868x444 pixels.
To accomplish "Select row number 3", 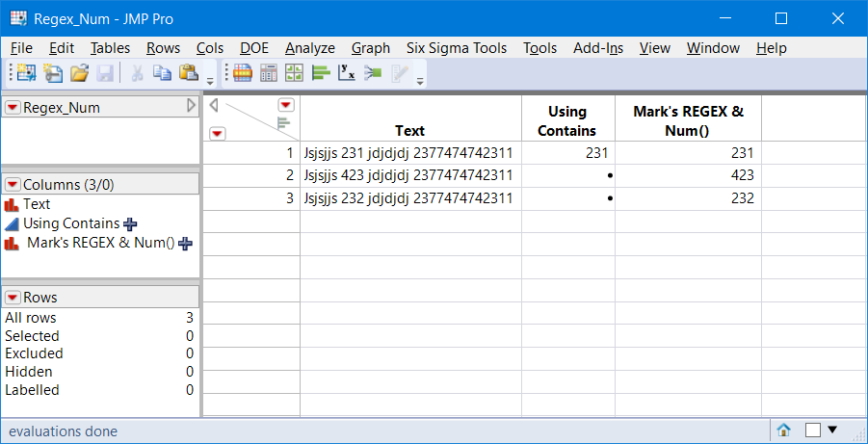I will (251, 198).
